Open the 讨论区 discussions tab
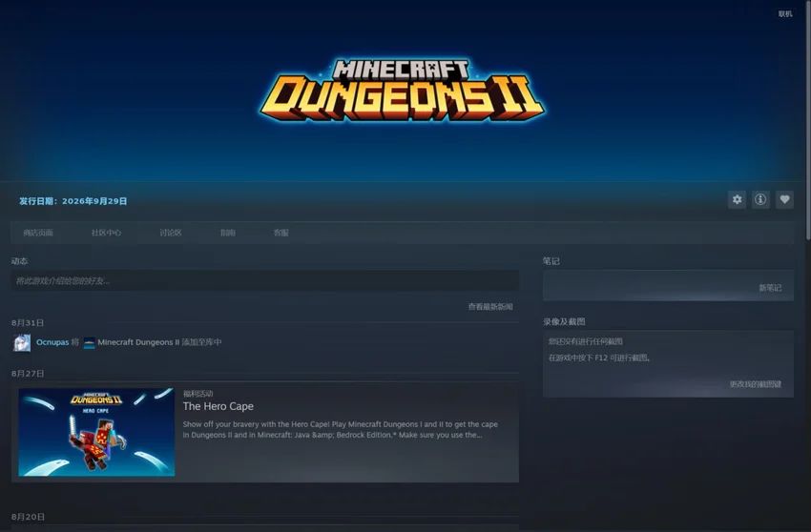This screenshot has height=532, width=811. [x=171, y=233]
